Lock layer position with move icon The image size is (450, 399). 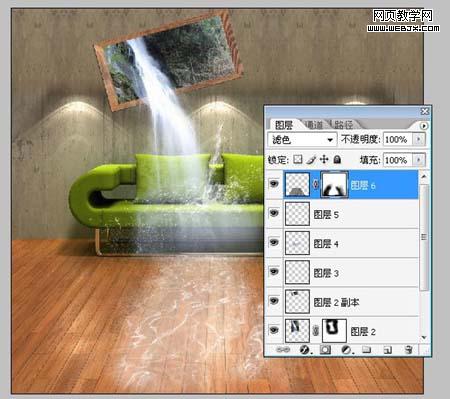point(324,160)
